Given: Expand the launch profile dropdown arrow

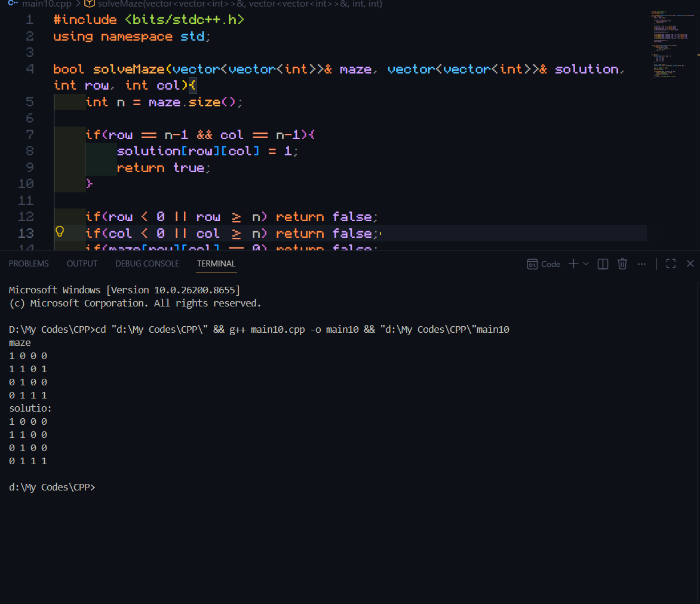Looking at the screenshot, I should [586, 264].
